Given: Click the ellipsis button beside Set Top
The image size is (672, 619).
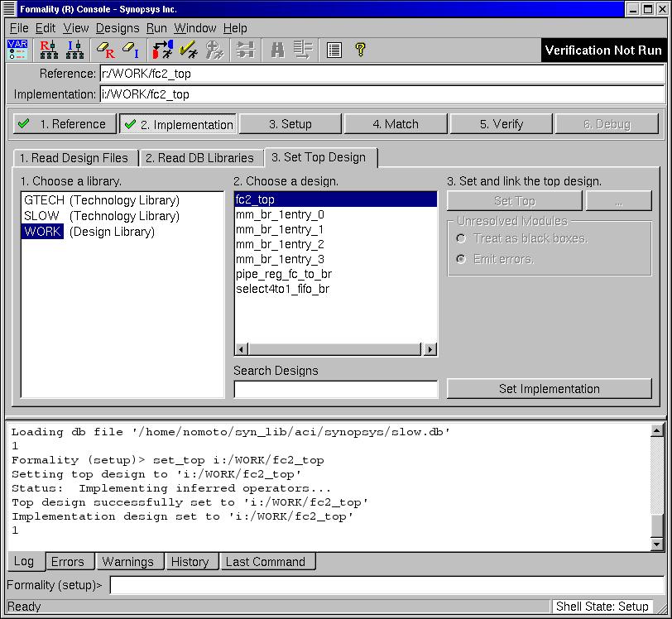Looking at the screenshot, I should [618, 200].
